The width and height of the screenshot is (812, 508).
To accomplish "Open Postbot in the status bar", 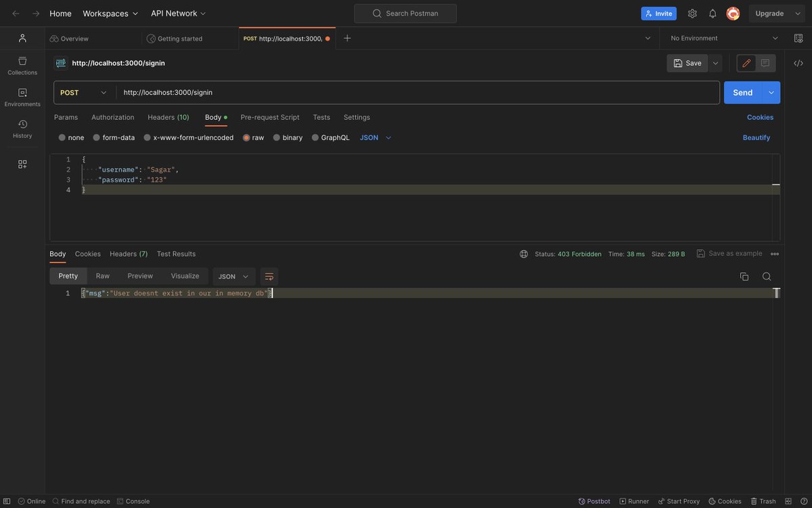I will click(594, 501).
